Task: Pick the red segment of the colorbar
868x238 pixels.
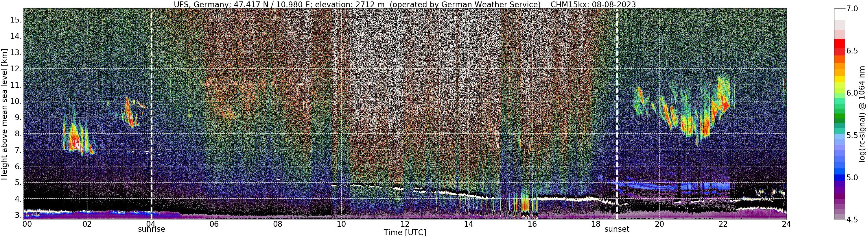Action: (x=839, y=43)
